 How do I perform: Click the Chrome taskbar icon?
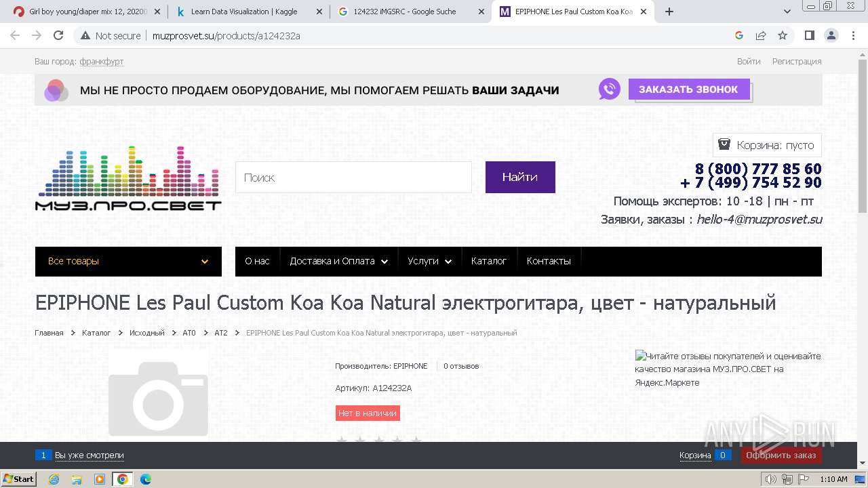coord(123,479)
